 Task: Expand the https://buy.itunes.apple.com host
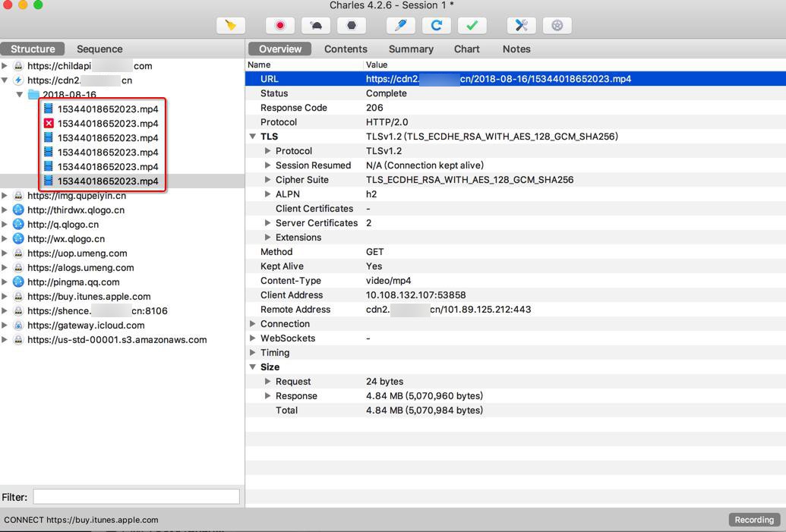[x=5, y=297]
